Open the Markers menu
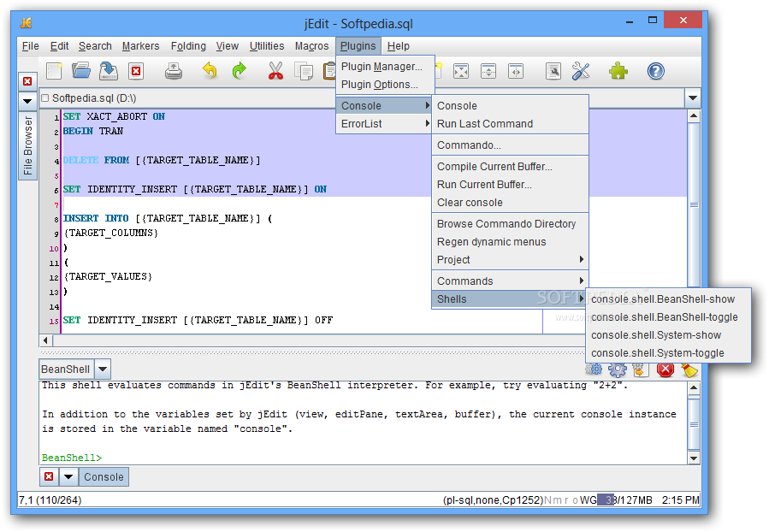The image size is (769, 532). 141,46
